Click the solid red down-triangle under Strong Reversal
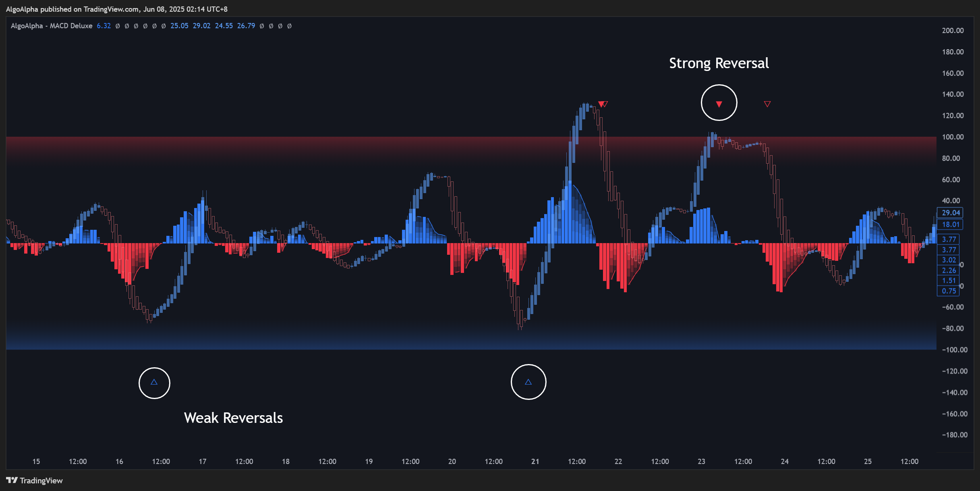 (719, 104)
